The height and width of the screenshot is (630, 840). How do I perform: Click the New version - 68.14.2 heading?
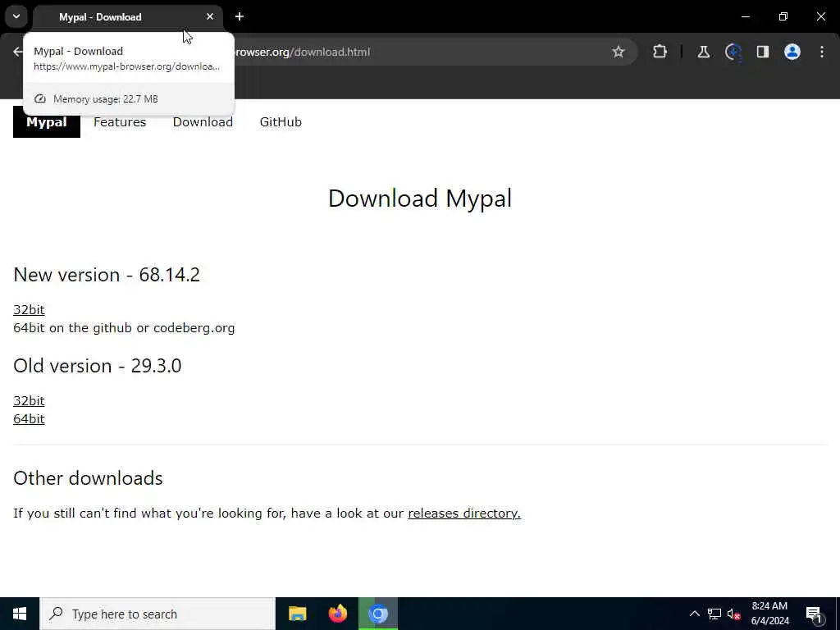(x=107, y=275)
